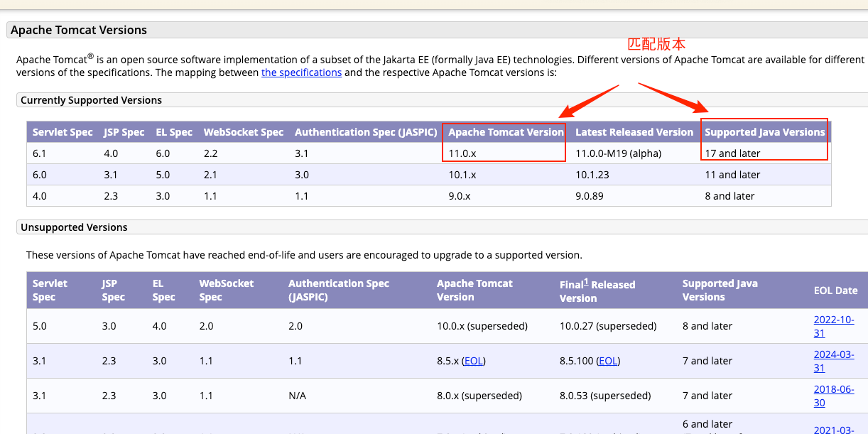Select the 9.0.x Tomcat version cell
This screenshot has width=868, height=434.
pyautogui.click(x=460, y=196)
